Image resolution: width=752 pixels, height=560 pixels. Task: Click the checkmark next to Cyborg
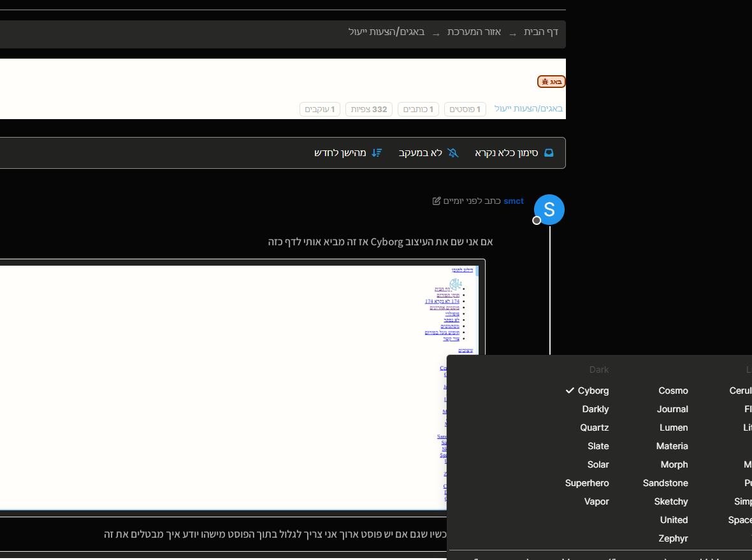570,391
